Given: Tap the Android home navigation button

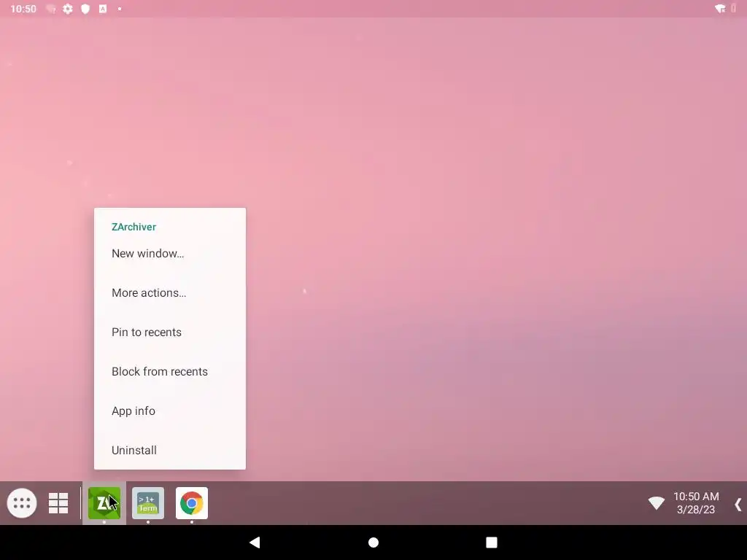Looking at the screenshot, I should pyautogui.click(x=373, y=542).
